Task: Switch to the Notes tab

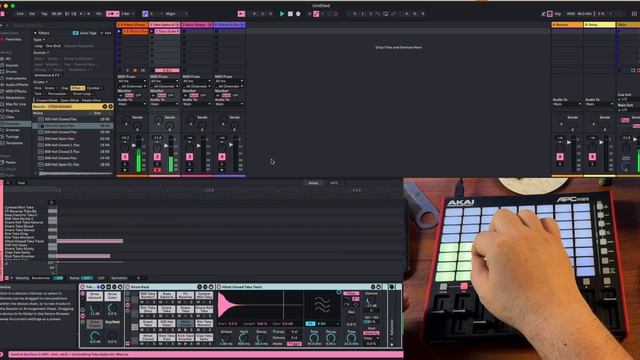Action: point(313,183)
